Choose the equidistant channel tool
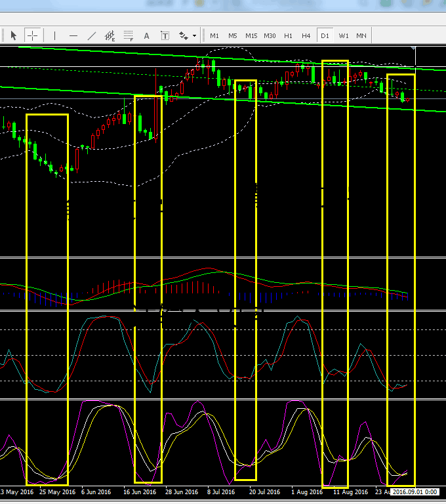446x504 pixels. [110, 35]
